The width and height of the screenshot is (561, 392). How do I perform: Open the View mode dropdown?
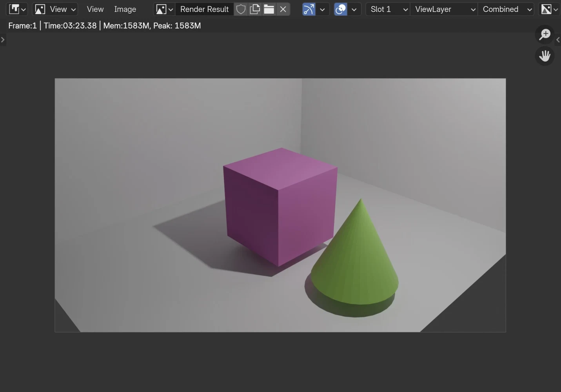click(55, 9)
